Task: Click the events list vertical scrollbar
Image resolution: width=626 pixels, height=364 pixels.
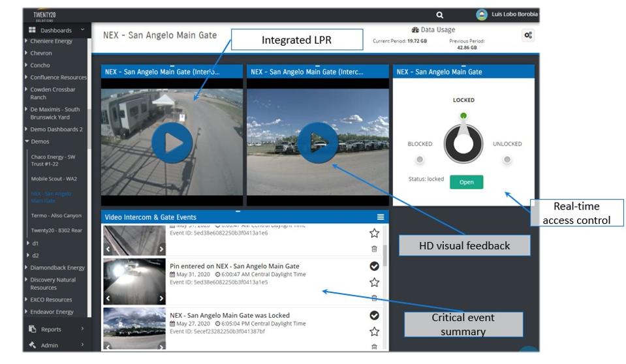Action: (x=385, y=256)
